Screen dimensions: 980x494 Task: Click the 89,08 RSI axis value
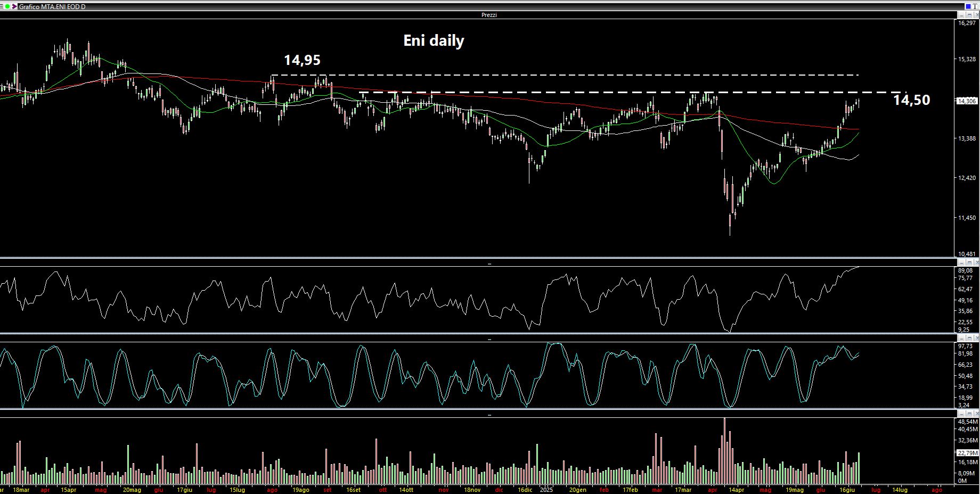pos(965,270)
